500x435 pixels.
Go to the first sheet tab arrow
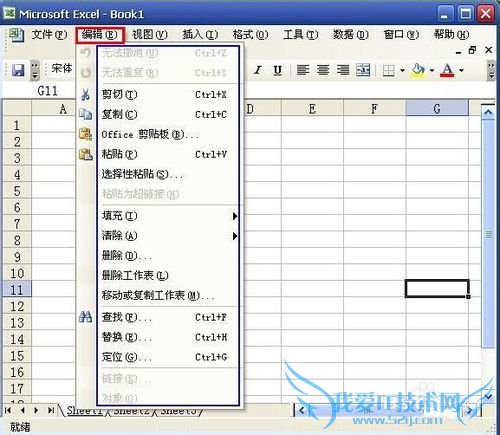(x=8, y=410)
